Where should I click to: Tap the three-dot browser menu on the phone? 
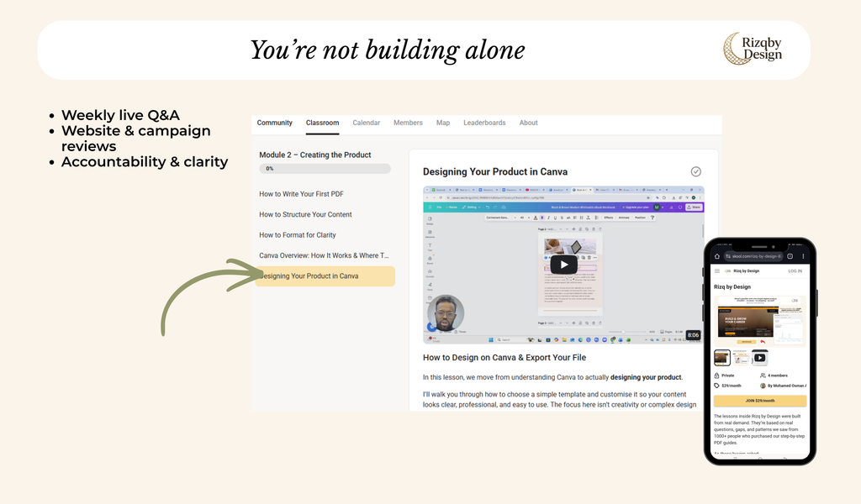coord(803,256)
